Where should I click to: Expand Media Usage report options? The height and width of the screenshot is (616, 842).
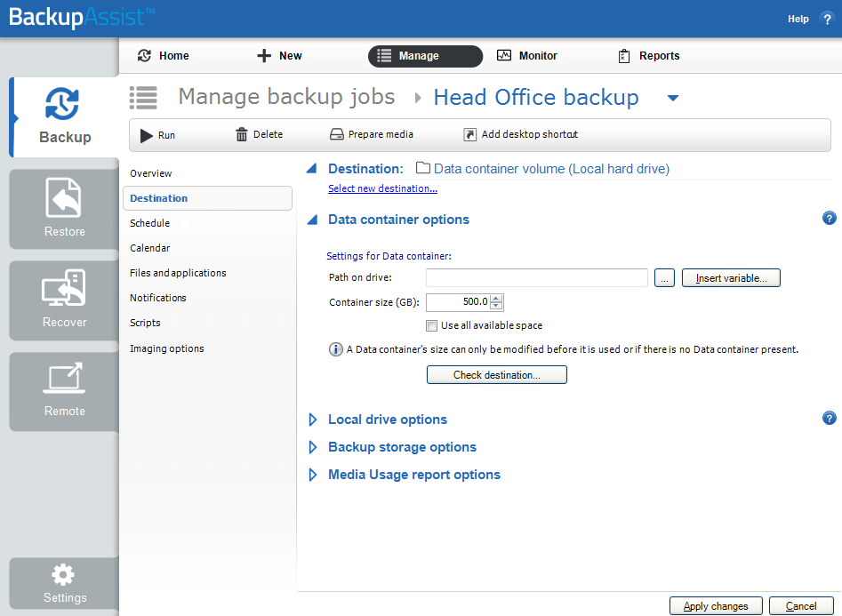[x=313, y=475]
